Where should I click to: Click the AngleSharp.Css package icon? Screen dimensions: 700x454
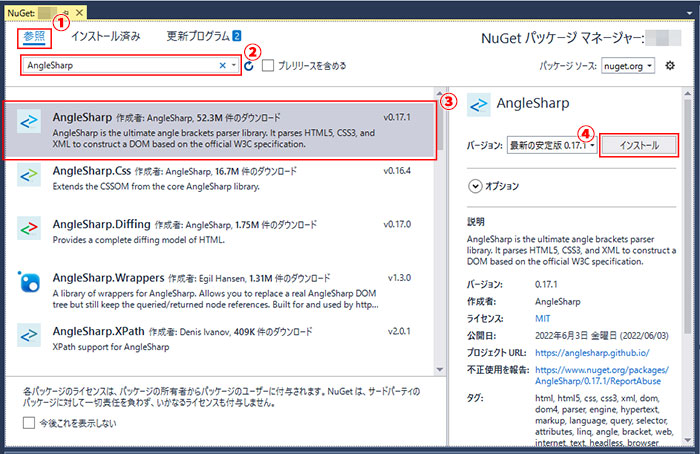click(29, 175)
